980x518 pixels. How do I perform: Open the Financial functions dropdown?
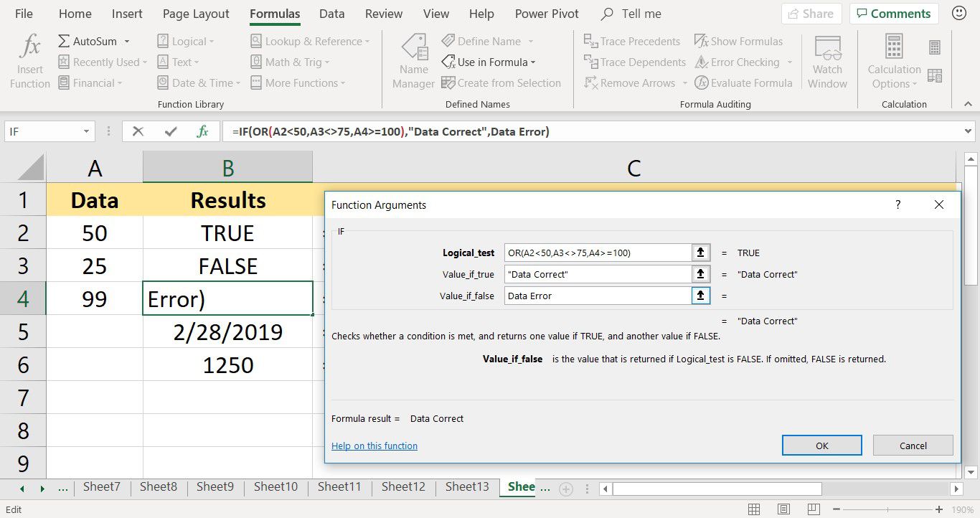point(90,83)
